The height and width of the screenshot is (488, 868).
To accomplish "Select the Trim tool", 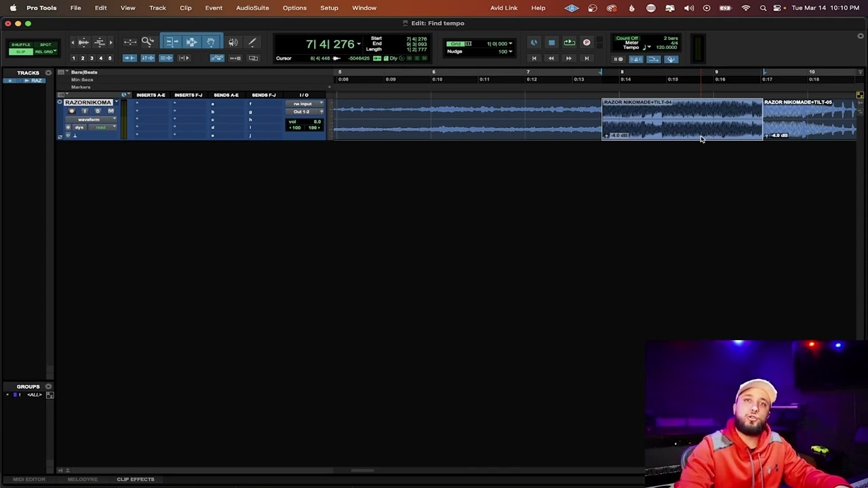I will point(172,42).
